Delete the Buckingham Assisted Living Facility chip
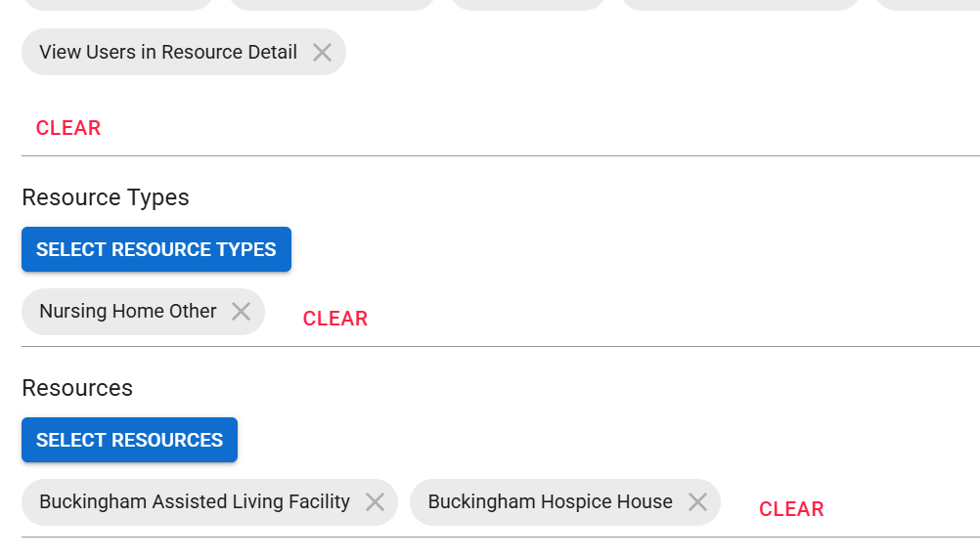This screenshot has width=980, height=560. (x=375, y=502)
